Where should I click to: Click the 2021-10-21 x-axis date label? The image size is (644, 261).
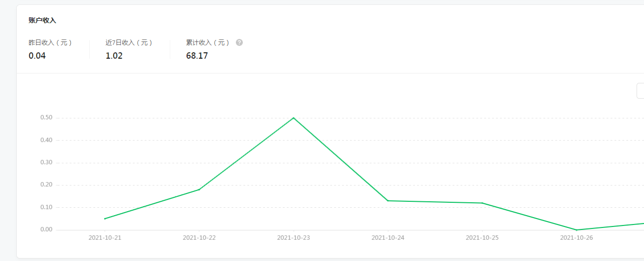[105, 238]
